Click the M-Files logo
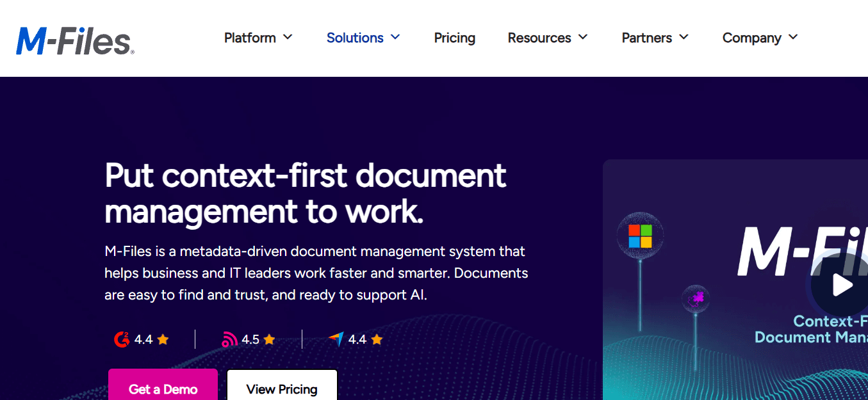868x400 pixels. tap(75, 41)
